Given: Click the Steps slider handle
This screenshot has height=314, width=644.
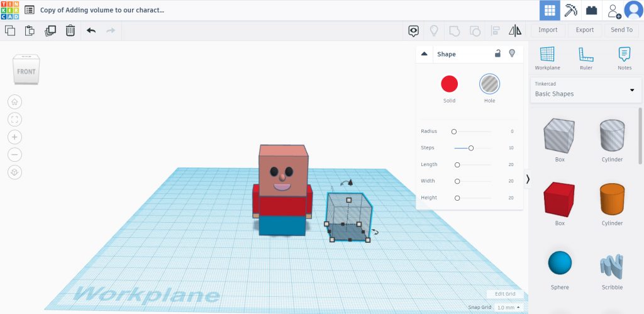Looking at the screenshot, I should pos(471,148).
